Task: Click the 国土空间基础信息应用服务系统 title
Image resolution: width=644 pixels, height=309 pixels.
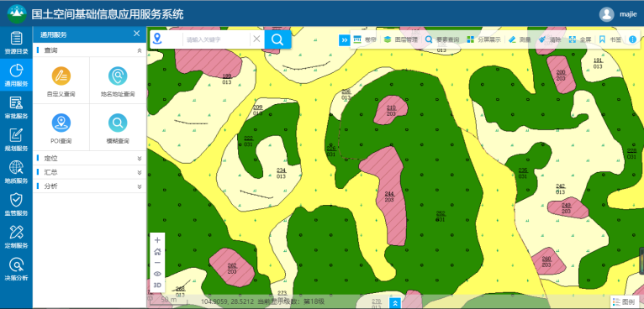Action: click(108, 14)
